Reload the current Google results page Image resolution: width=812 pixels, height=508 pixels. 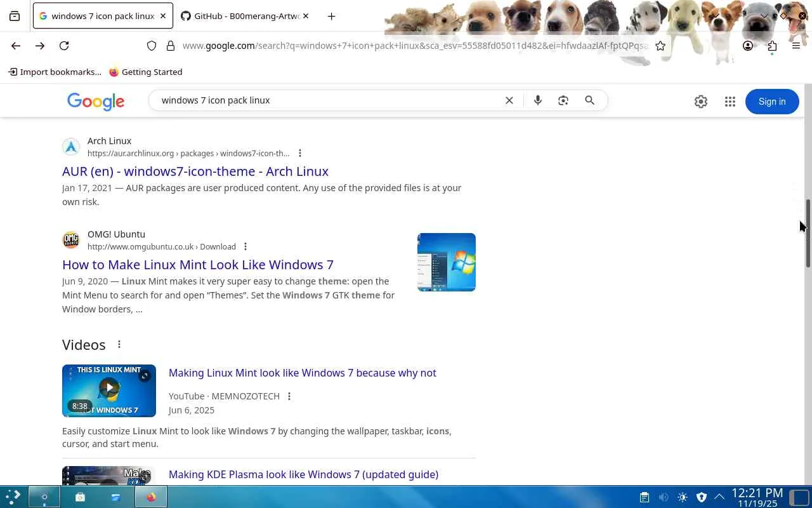(x=64, y=46)
